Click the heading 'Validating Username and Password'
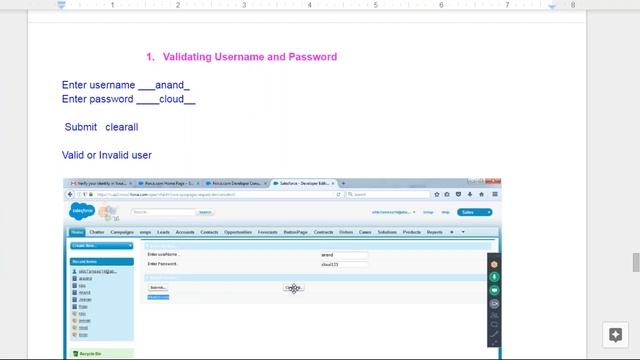640x360 pixels. coord(250,57)
